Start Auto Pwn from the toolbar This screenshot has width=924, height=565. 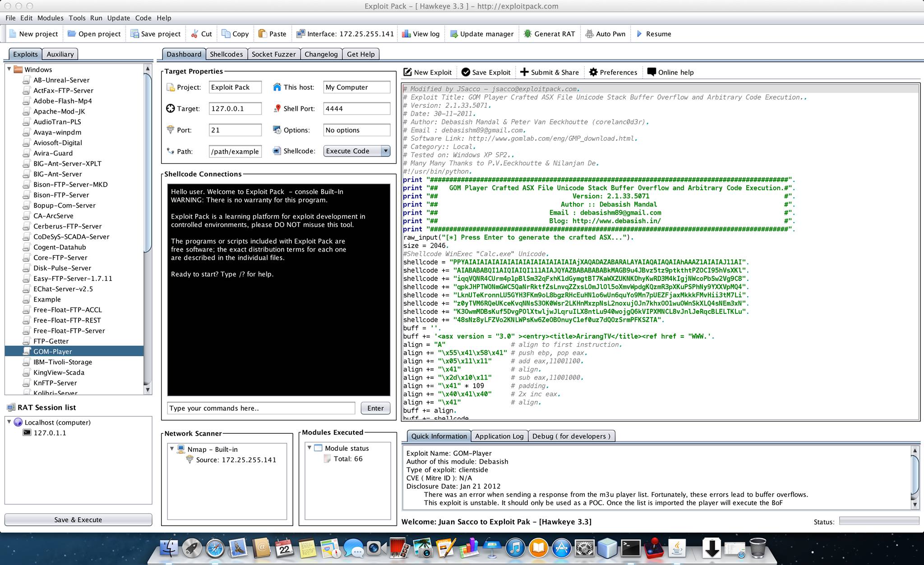pyautogui.click(x=605, y=34)
